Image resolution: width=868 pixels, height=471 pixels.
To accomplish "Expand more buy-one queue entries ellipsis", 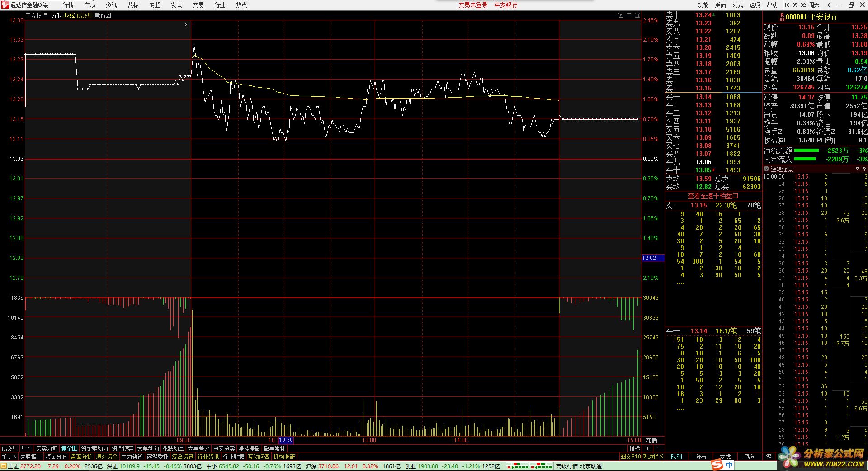I will tap(680, 409).
